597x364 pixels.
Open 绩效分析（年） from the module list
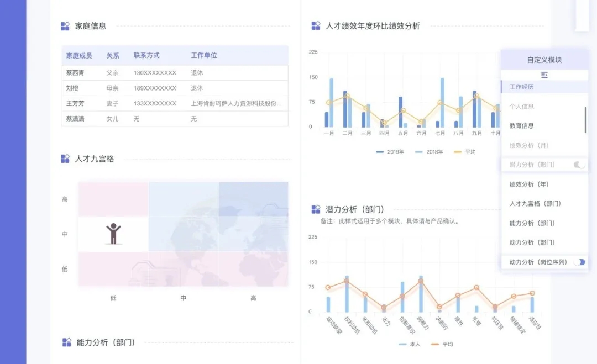[x=528, y=184]
